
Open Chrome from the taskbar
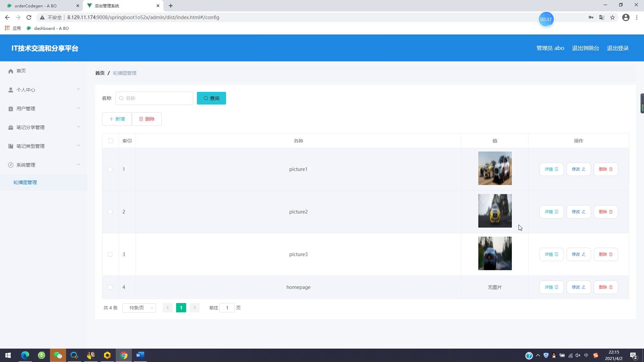(x=124, y=355)
